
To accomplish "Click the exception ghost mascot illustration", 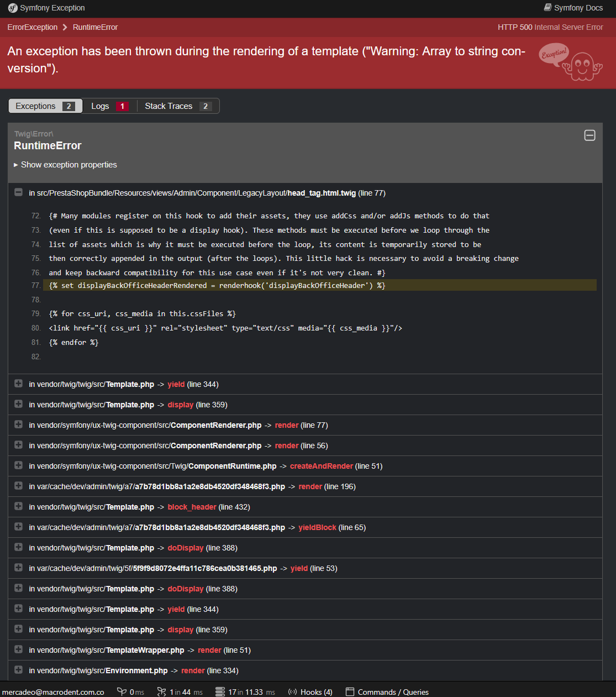I will point(570,62).
